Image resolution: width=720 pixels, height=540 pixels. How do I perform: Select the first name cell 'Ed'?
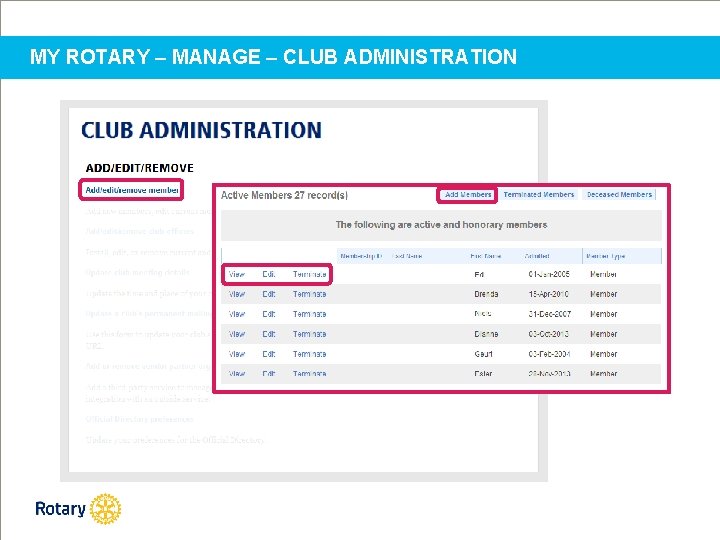479,274
